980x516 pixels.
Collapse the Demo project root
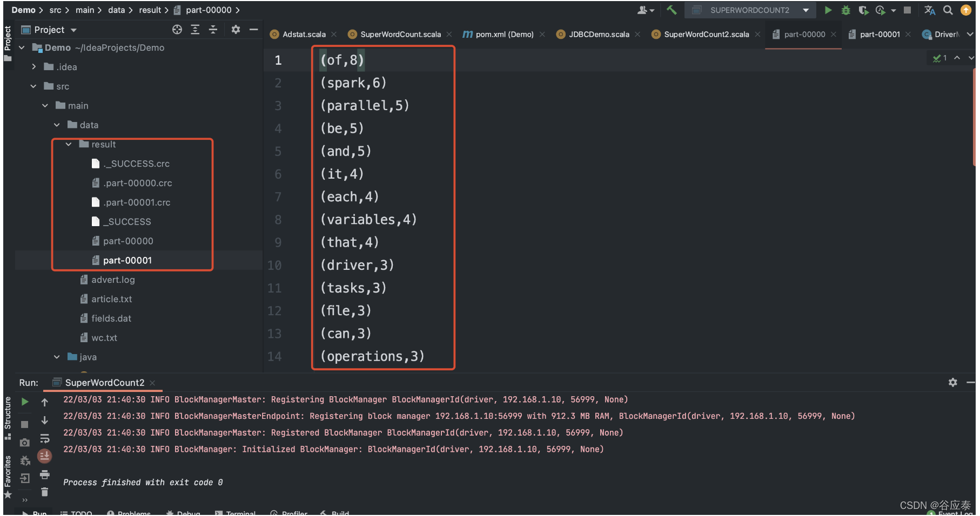(x=22, y=47)
